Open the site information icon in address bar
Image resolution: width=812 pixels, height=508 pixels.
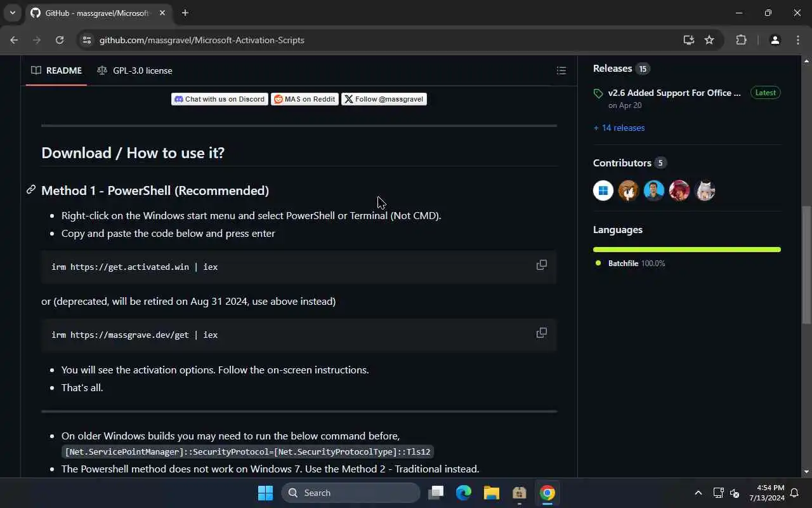tap(88, 40)
